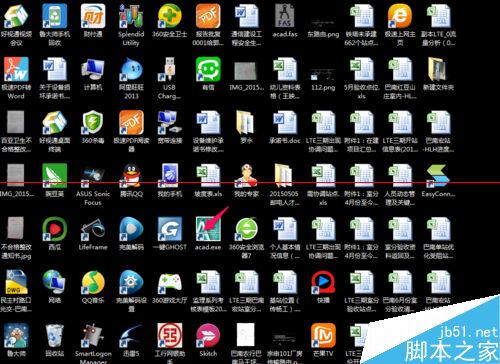Open the 网络 (Network) icon
The width and height of the screenshot is (500, 364).
[x=55, y=282]
